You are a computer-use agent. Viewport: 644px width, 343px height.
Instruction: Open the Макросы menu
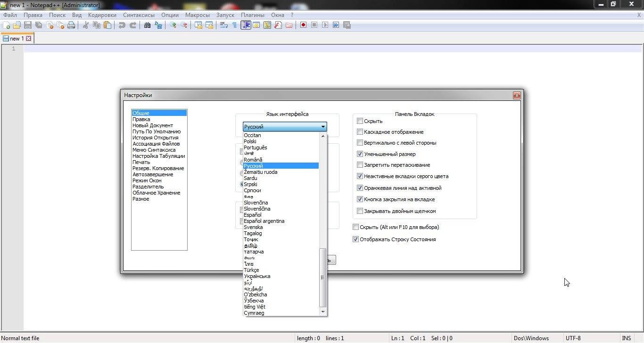[198, 15]
